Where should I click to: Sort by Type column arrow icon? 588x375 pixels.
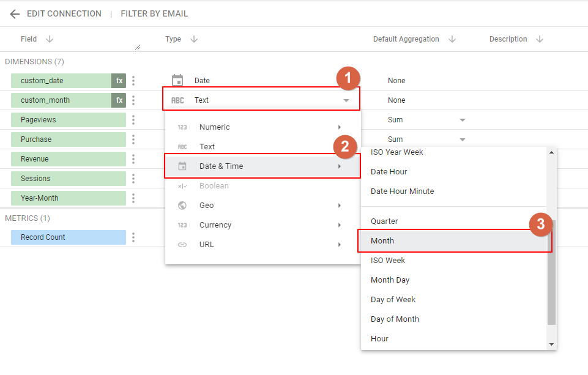click(x=194, y=39)
